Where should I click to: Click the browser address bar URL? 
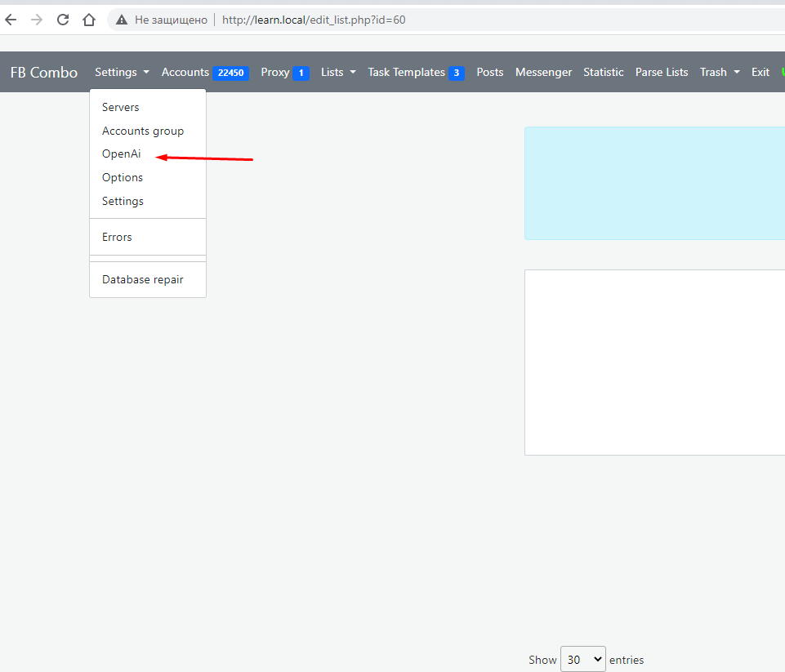pos(314,20)
